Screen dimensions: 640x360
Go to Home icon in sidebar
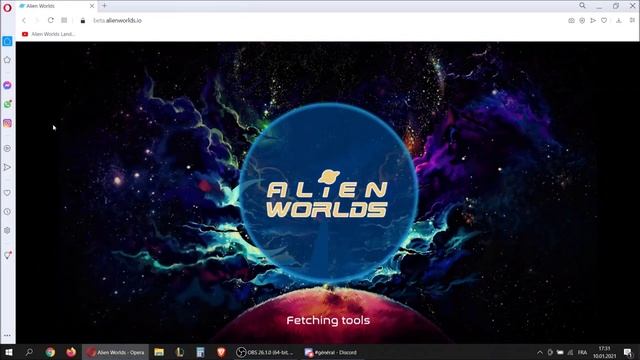(7, 60)
